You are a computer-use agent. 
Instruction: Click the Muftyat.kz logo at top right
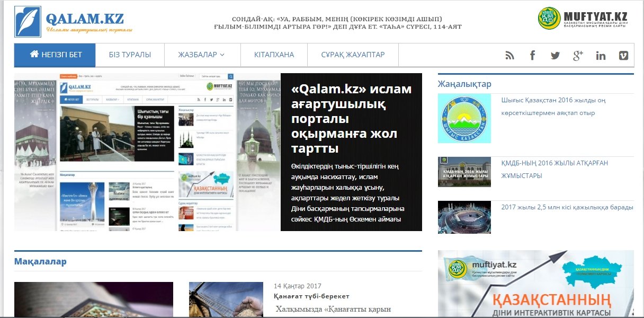point(583,19)
